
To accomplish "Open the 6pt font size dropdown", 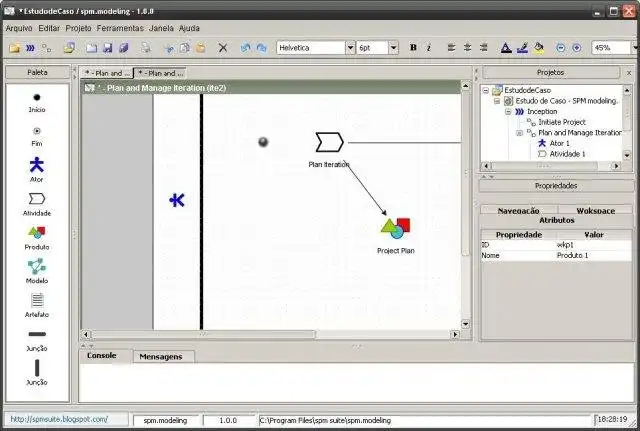I will (x=393, y=48).
